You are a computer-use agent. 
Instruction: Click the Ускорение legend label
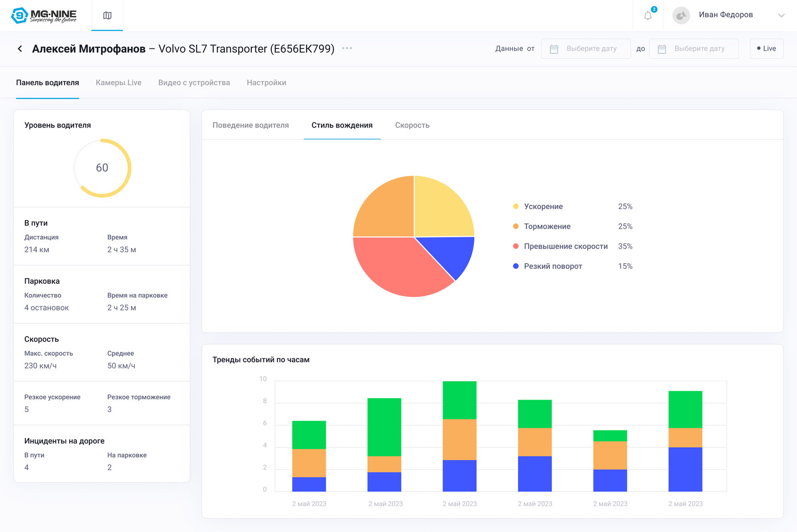pyautogui.click(x=543, y=206)
